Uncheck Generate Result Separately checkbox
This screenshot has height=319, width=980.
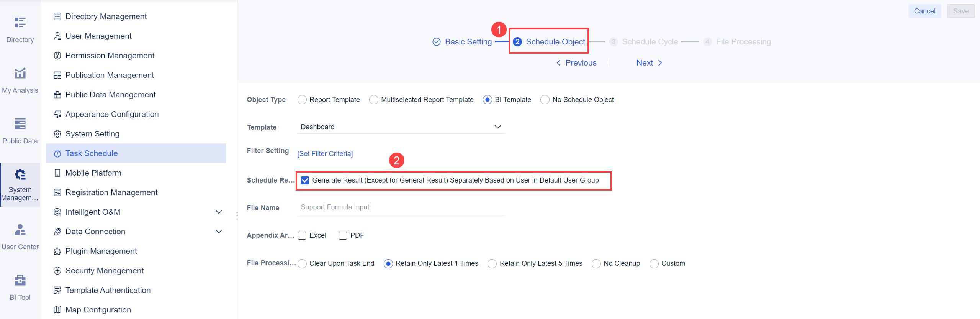click(x=305, y=180)
